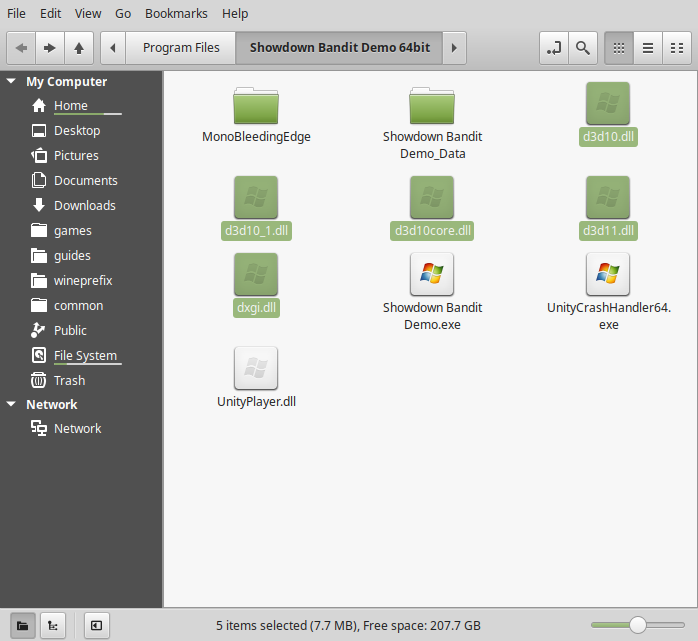Open Desktop in the sidebar
The height and width of the screenshot is (641, 698).
point(81,130)
